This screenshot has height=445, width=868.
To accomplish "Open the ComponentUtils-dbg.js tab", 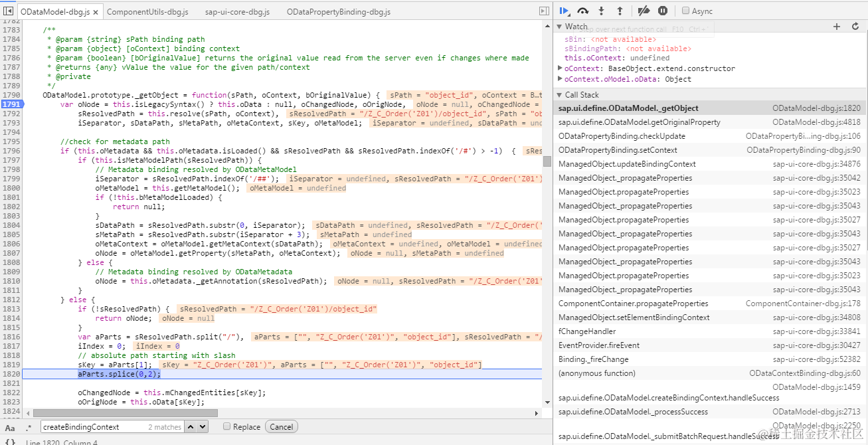I will (147, 12).
